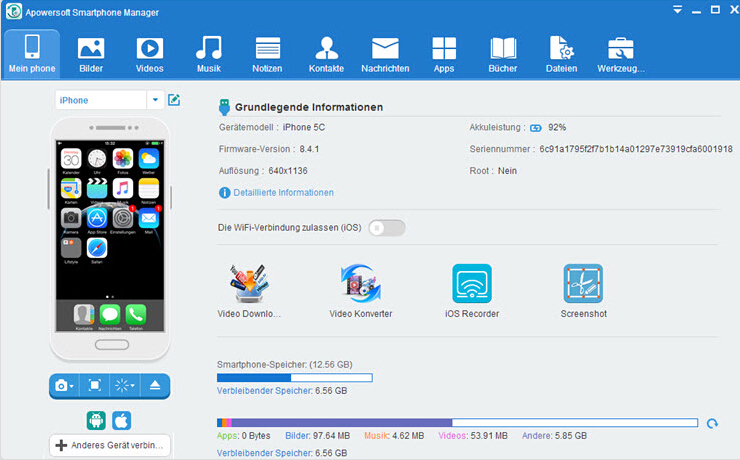Open the iOS Recorder tool
This screenshot has width=740, height=460.
(x=472, y=292)
